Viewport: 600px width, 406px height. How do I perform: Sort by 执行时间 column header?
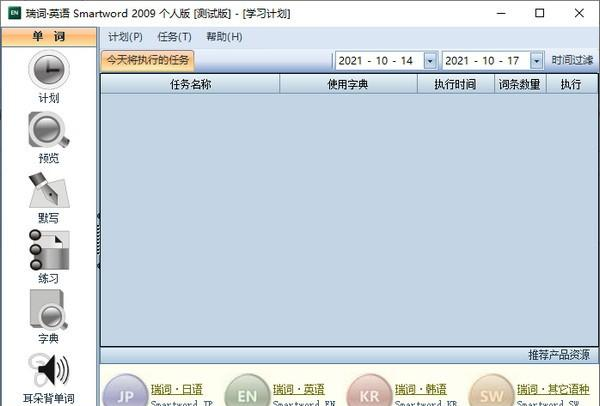click(455, 84)
